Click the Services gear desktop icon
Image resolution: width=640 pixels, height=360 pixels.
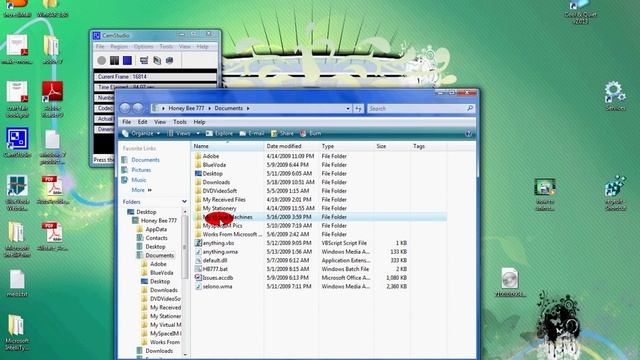614,96
